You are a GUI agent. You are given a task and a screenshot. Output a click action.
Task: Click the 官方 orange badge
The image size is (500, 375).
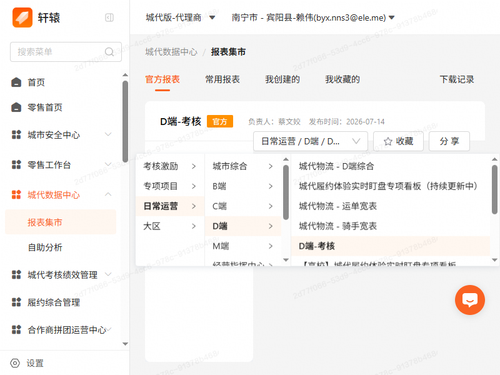[220, 121]
